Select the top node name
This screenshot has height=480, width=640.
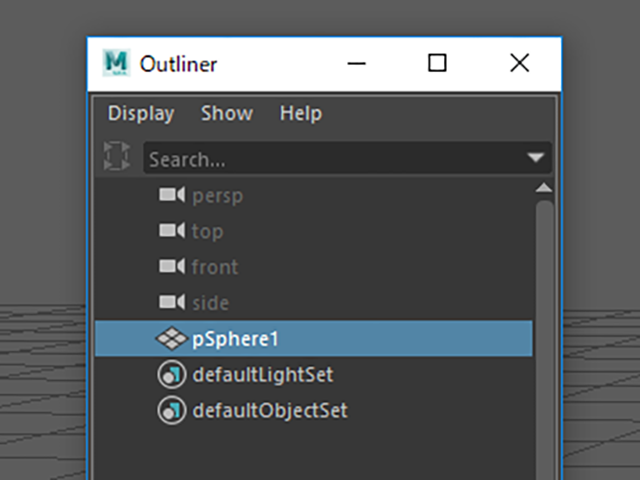[208, 232]
